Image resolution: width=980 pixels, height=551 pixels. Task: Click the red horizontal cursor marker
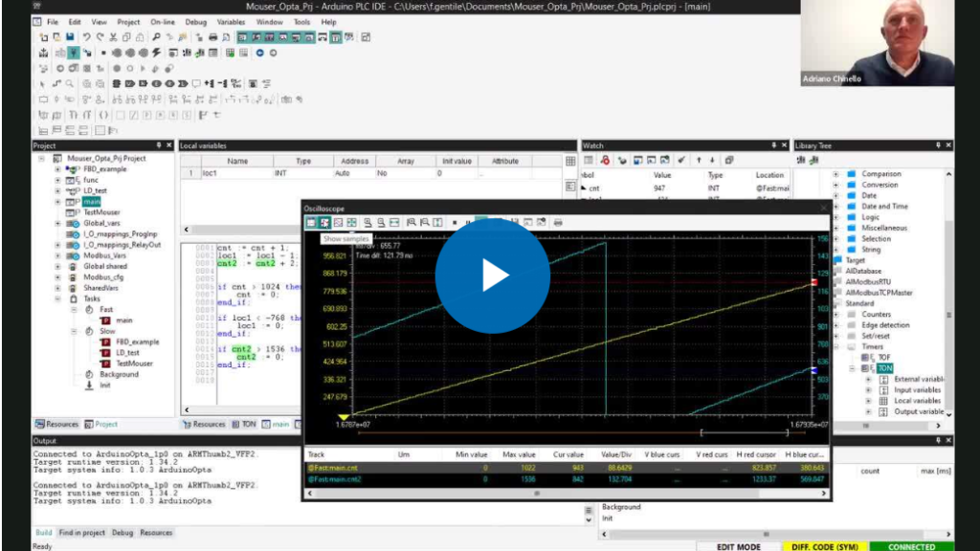(x=814, y=282)
